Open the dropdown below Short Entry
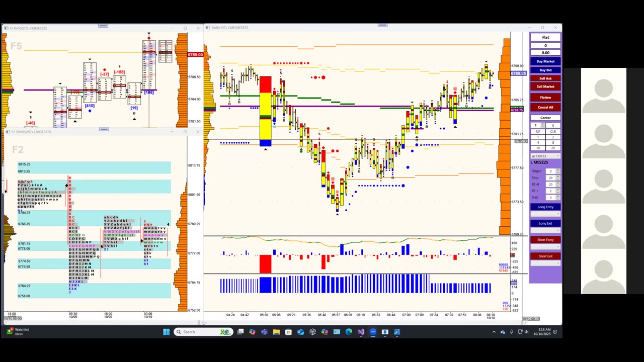The image size is (644, 362). [545, 247]
